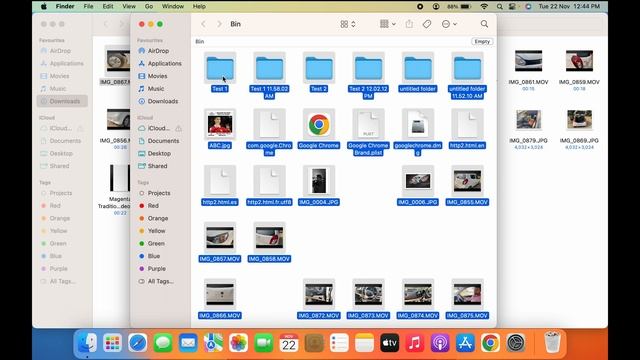
Task: Select iCloud Drive in the Bin window sidebar
Action: tap(158, 128)
